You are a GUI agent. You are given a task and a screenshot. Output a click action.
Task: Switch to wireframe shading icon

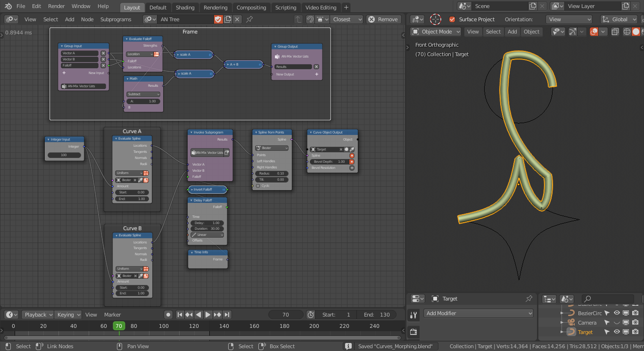coord(627,32)
